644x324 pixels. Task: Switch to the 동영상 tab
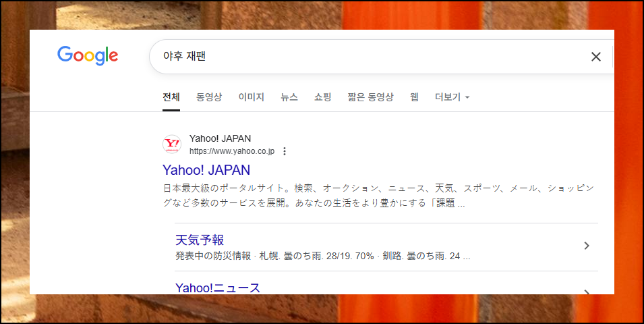pyautogui.click(x=209, y=97)
